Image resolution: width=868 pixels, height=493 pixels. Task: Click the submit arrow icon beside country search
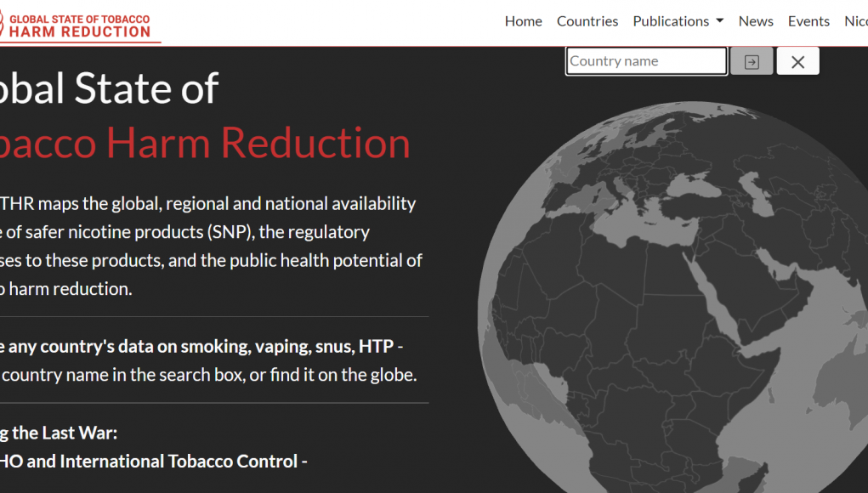point(752,61)
